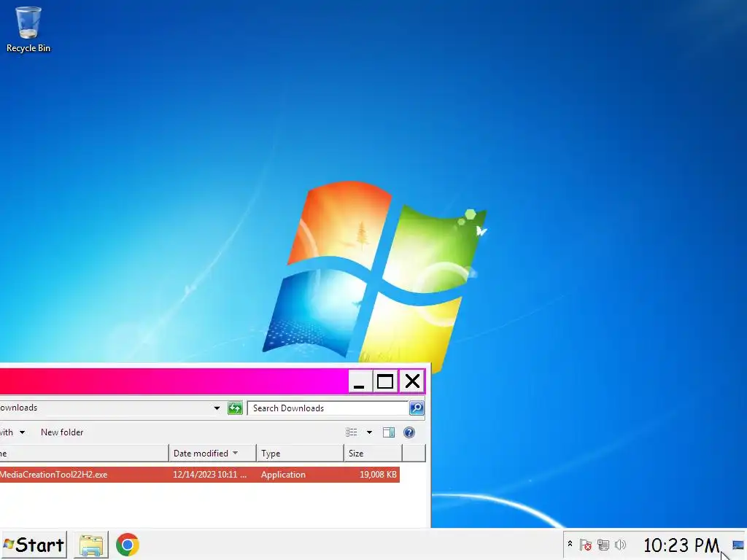Click the 10:23 PM taskbar clock

pyautogui.click(x=681, y=545)
